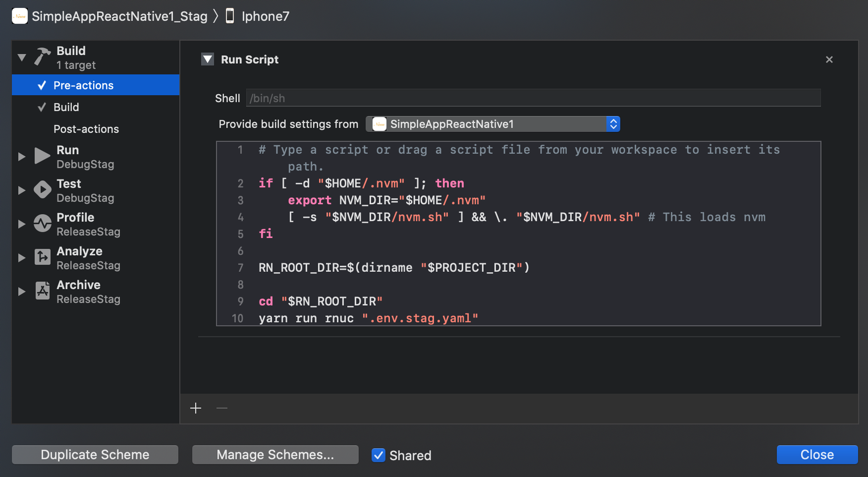The image size is (868, 477).
Task: Click into the Shell path field
Action: point(532,98)
